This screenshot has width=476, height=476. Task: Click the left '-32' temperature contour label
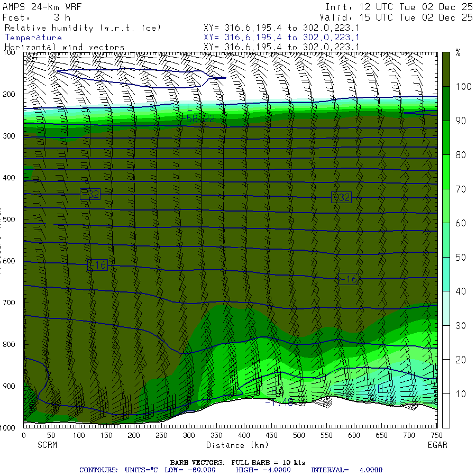(90, 194)
